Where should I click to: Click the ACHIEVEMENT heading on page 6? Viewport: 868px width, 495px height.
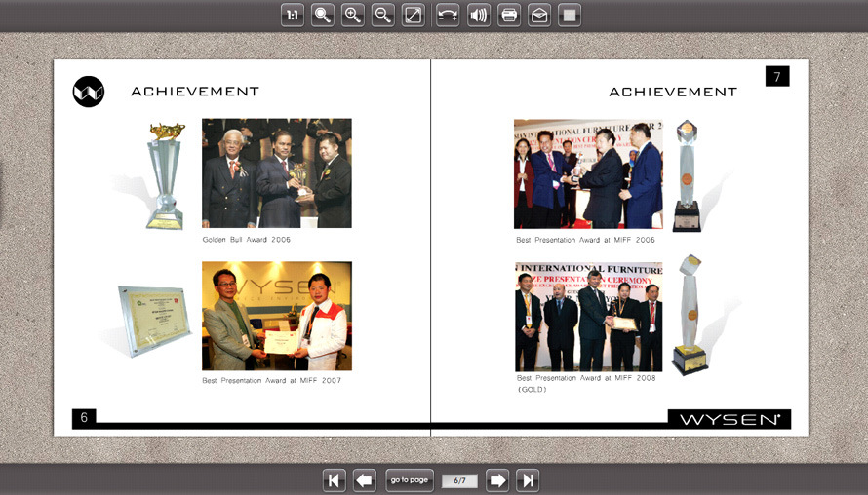coord(195,92)
